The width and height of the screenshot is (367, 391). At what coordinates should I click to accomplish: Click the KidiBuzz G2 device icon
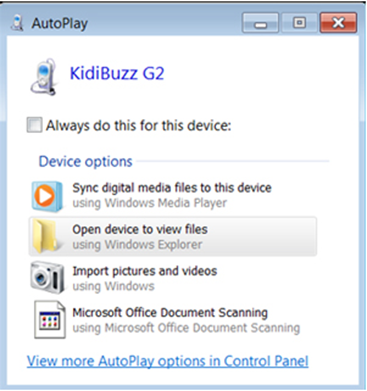pyautogui.click(x=43, y=77)
